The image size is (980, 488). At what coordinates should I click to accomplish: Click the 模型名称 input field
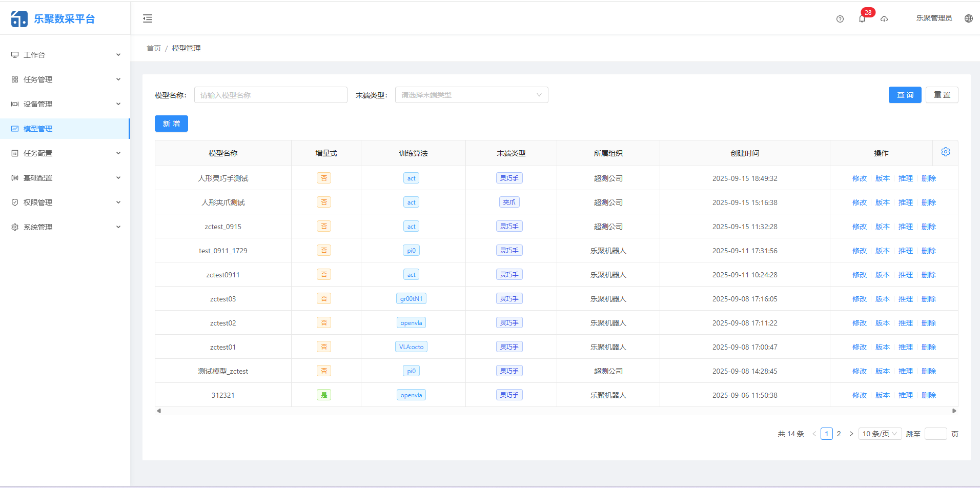271,95
